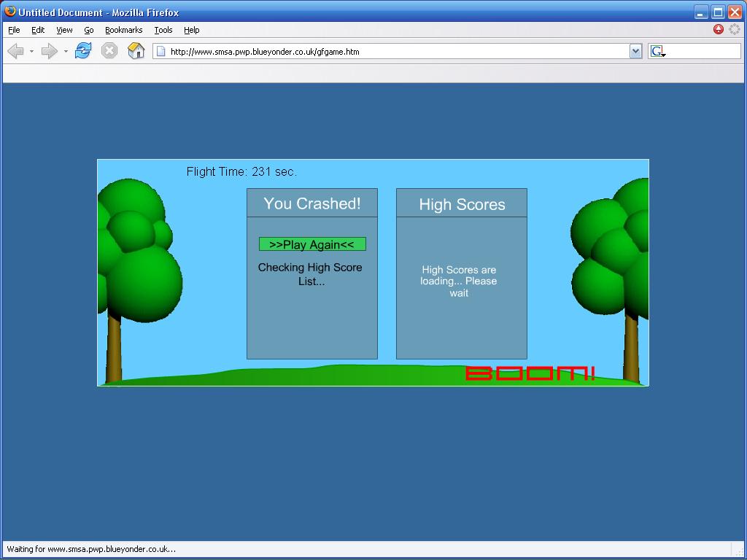
Task: Open the Help menu
Action: (192, 30)
